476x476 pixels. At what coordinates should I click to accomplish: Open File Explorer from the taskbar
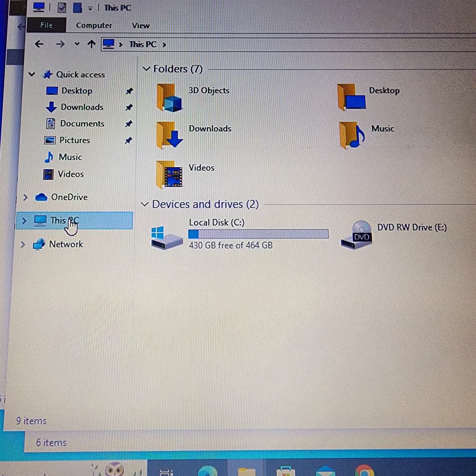tap(246, 472)
